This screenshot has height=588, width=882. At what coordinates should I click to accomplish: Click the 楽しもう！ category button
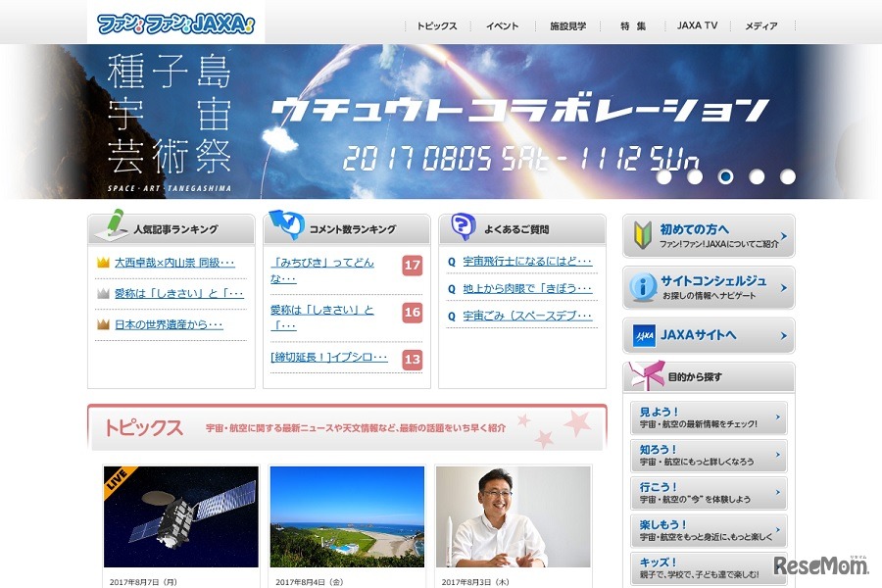[709, 530]
